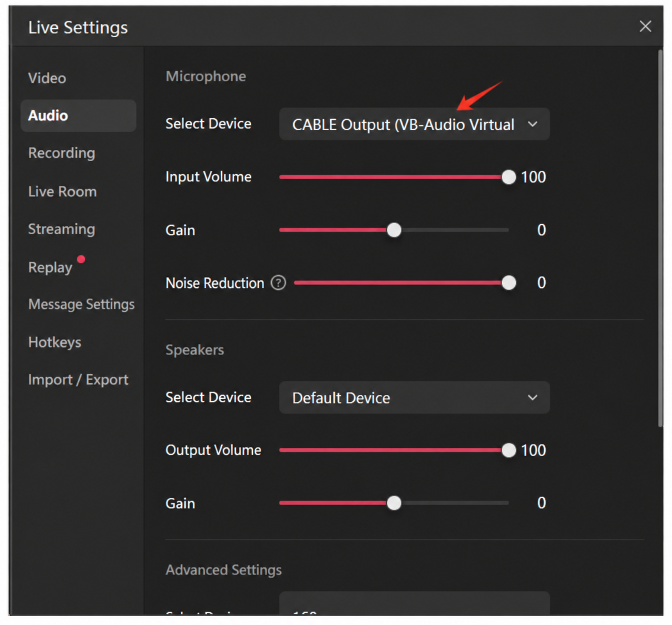Image resolution: width=672 pixels, height=625 pixels.
Task: Click the microphone dropdown chevron arrow
Action: [532, 124]
